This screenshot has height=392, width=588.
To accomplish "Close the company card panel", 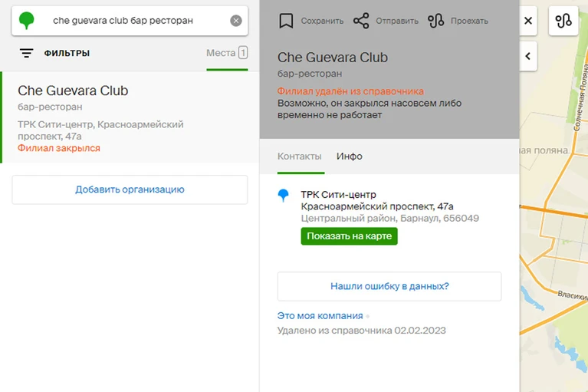I will [528, 21].
